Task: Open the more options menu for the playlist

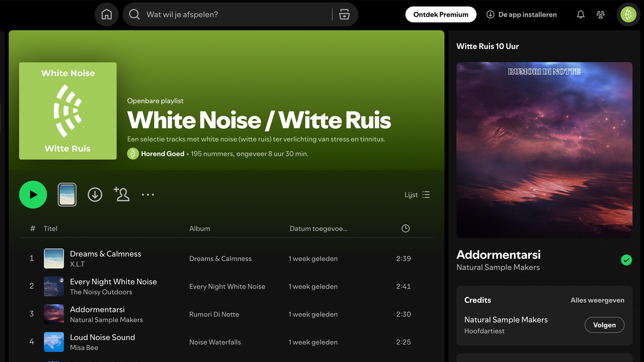Action: click(x=148, y=194)
